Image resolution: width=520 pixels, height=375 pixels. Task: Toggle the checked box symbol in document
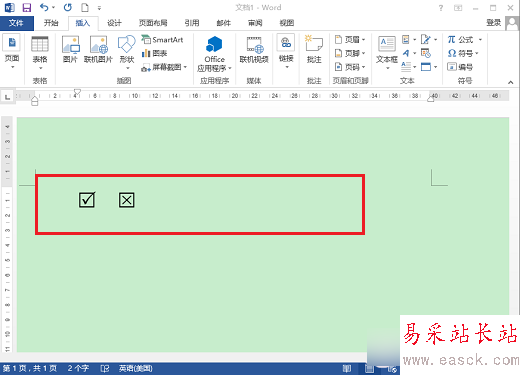(x=87, y=200)
